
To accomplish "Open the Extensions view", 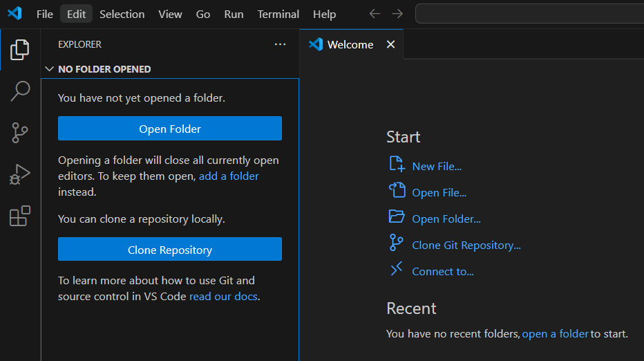I will tap(20, 216).
